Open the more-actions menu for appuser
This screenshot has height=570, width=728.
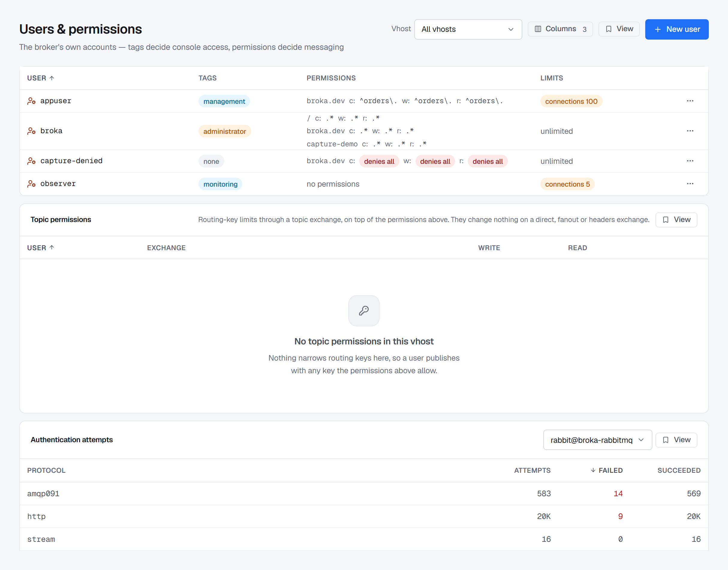coord(690,101)
